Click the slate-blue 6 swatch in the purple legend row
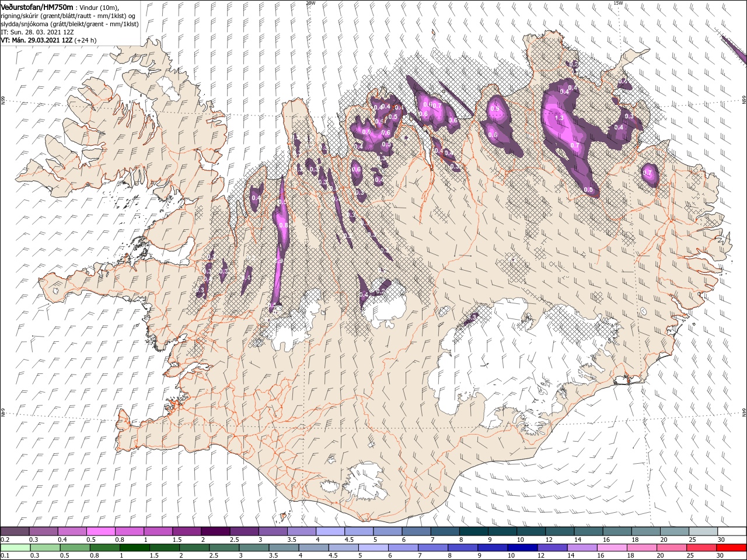Image resolution: width=747 pixels, height=560 pixels. point(416,531)
